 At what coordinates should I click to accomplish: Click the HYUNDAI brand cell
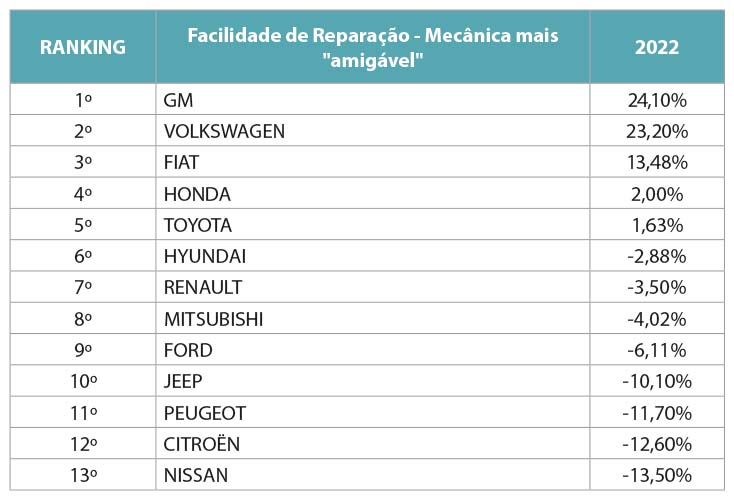[x=204, y=256]
